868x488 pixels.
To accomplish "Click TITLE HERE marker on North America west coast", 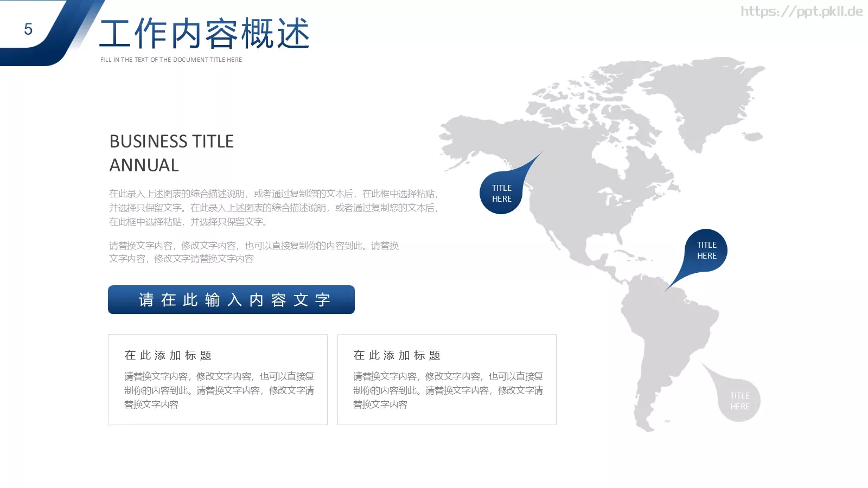I will 502,193.
